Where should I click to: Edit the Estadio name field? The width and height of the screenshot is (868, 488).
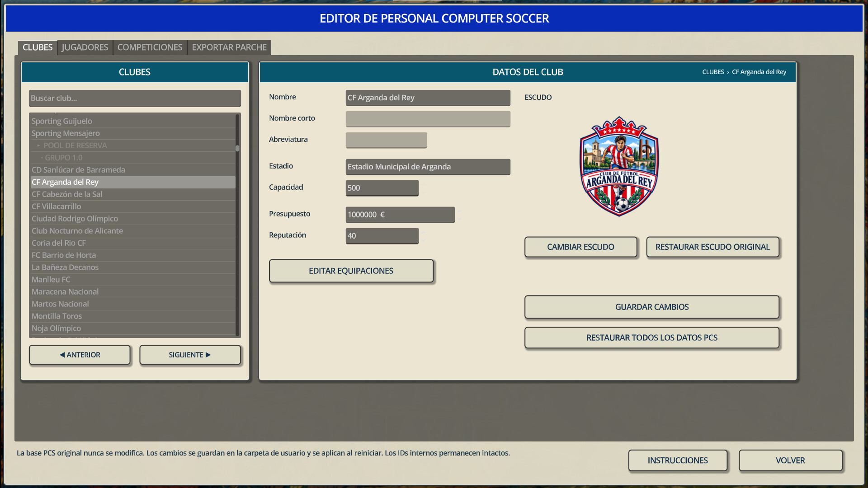[428, 167]
